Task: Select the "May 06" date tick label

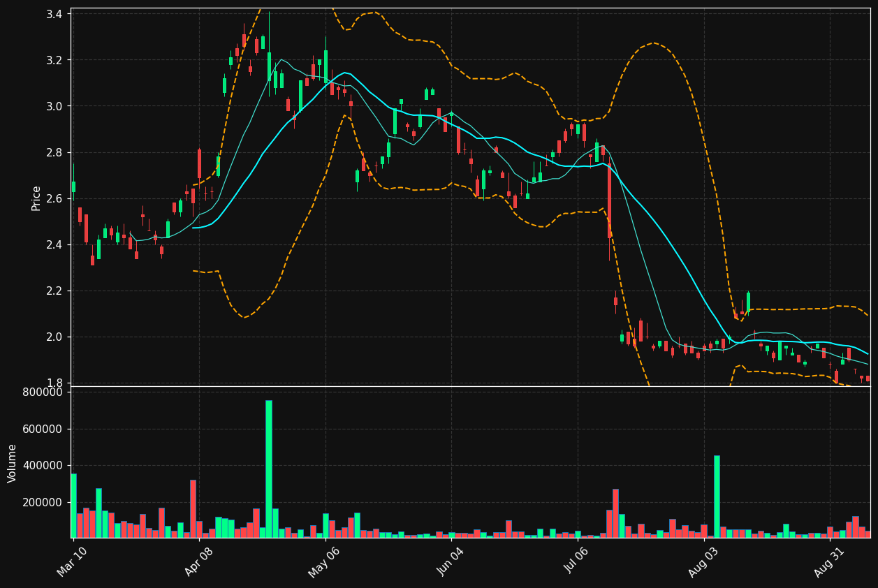Action: point(324,562)
